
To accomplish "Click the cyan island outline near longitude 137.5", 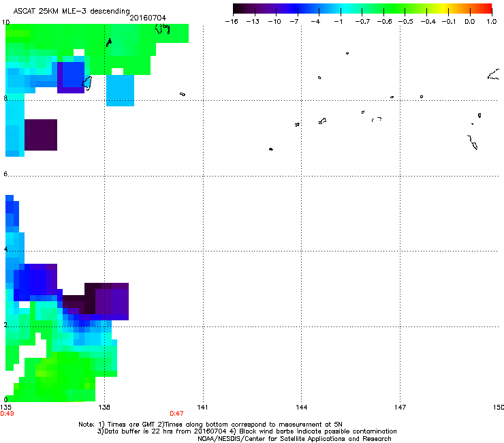I will (x=87, y=83).
